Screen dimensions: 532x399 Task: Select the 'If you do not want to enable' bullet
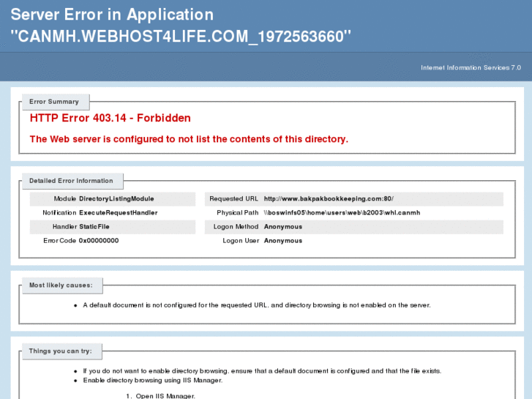tap(262, 371)
